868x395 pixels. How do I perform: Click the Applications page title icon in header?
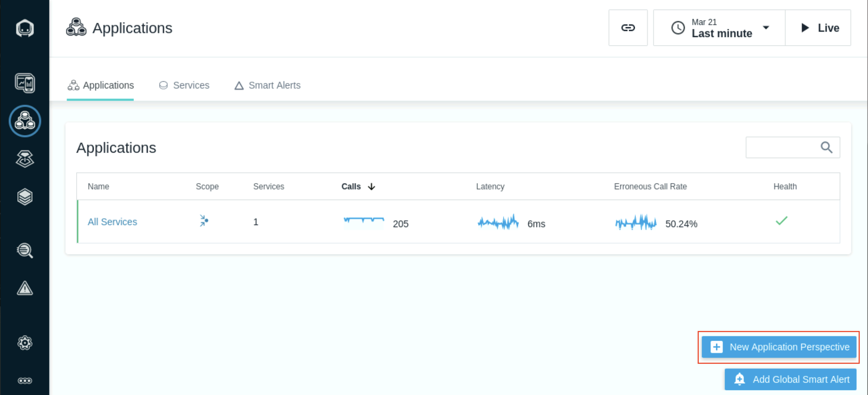pyautogui.click(x=76, y=27)
